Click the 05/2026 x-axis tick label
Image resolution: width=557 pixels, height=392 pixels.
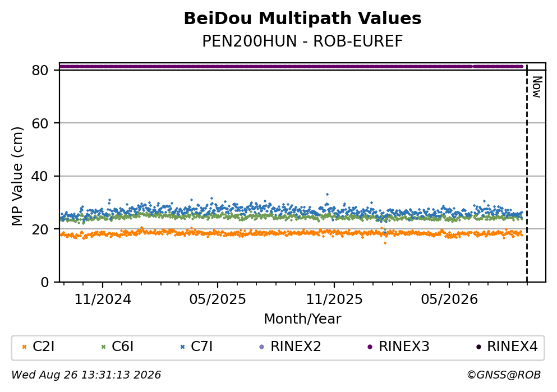(x=449, y=299)
